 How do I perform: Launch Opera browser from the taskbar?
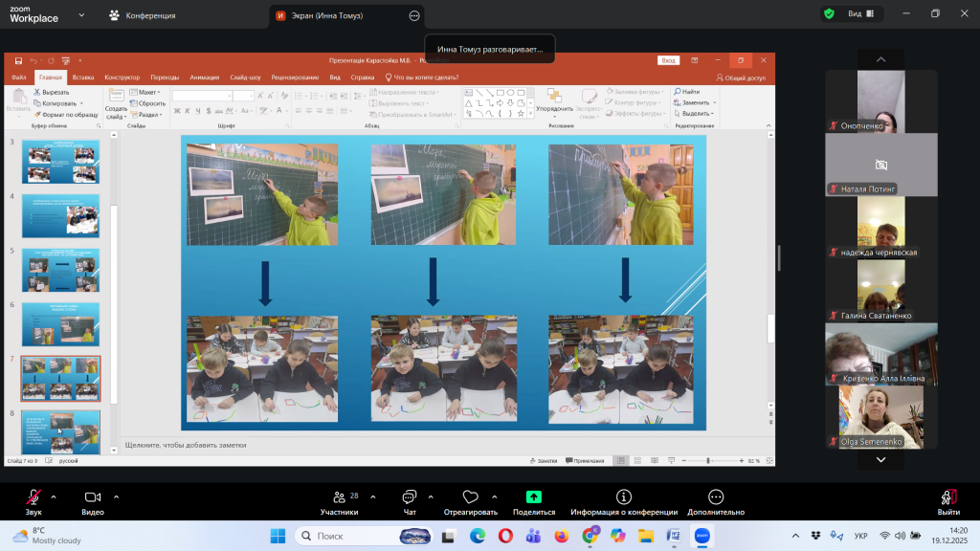coord(505,536)
